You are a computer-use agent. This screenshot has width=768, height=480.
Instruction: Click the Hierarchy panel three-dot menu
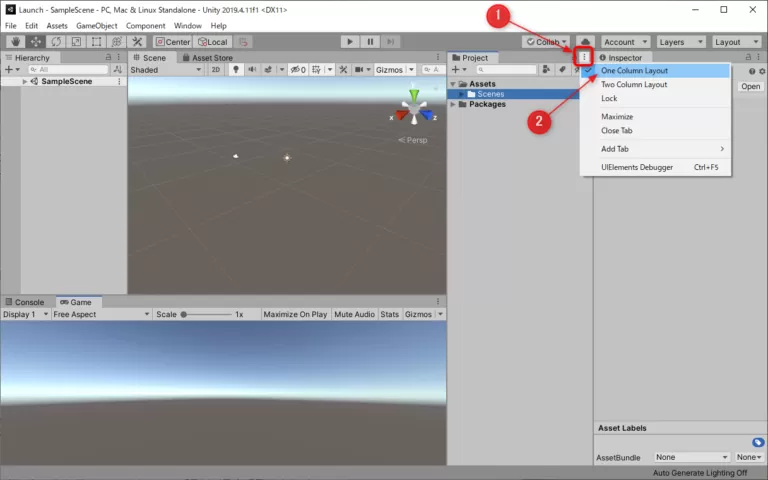point(119,57)
